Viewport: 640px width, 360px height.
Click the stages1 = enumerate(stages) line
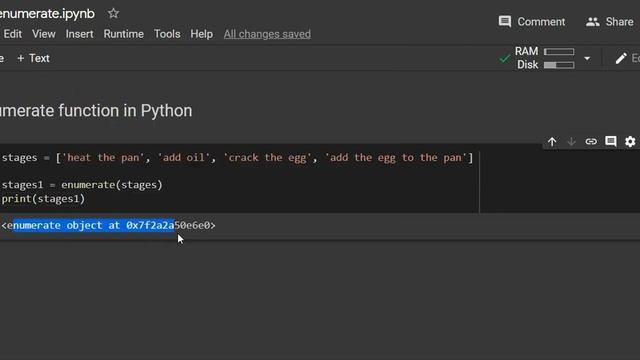(x=82, y=185)
